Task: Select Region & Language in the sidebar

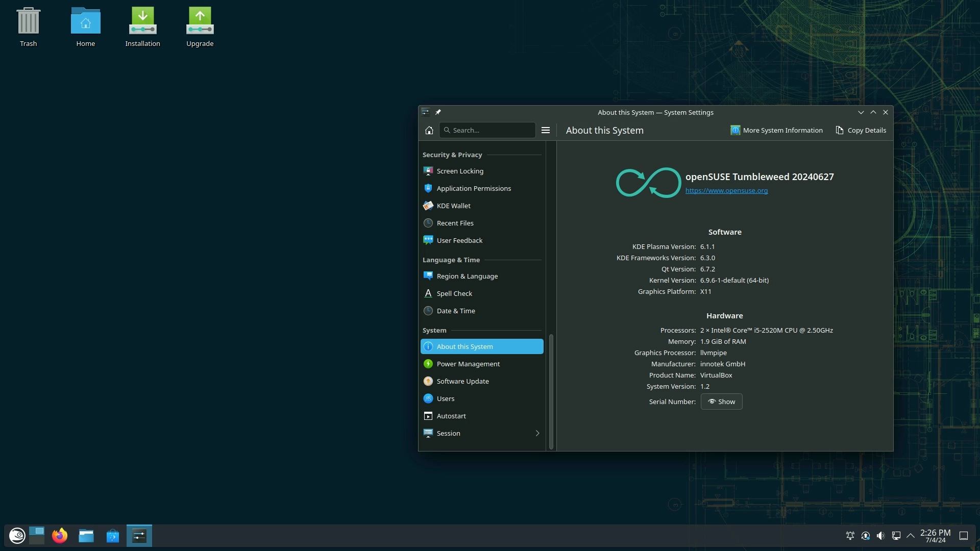Action: coord(467,276)
